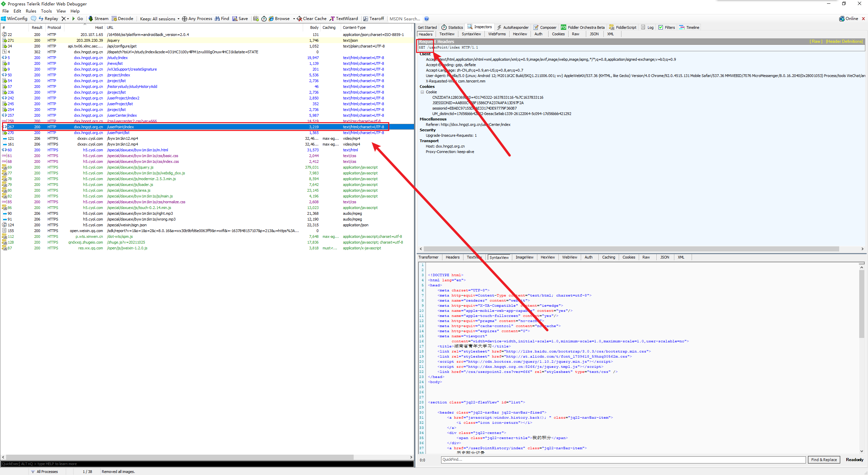
Task: Click the Replay toolbar button
Action: point(48,19)
